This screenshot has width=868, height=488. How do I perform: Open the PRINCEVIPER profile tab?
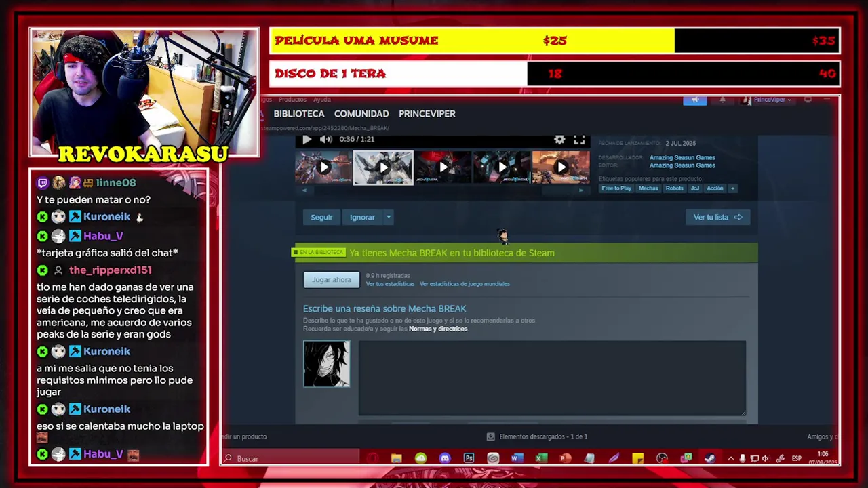click(427, 114)
